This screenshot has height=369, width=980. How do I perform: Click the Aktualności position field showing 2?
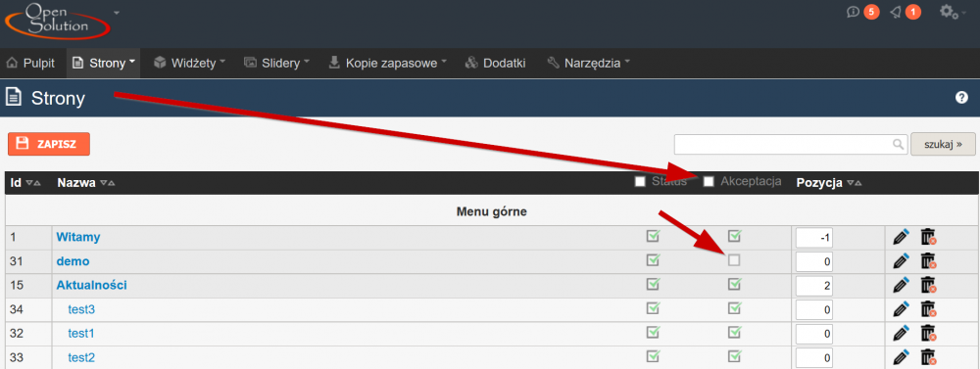click(814, 286)
